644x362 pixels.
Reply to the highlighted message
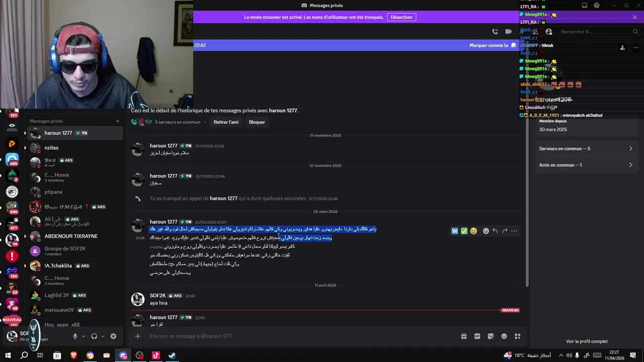[495, 231]
